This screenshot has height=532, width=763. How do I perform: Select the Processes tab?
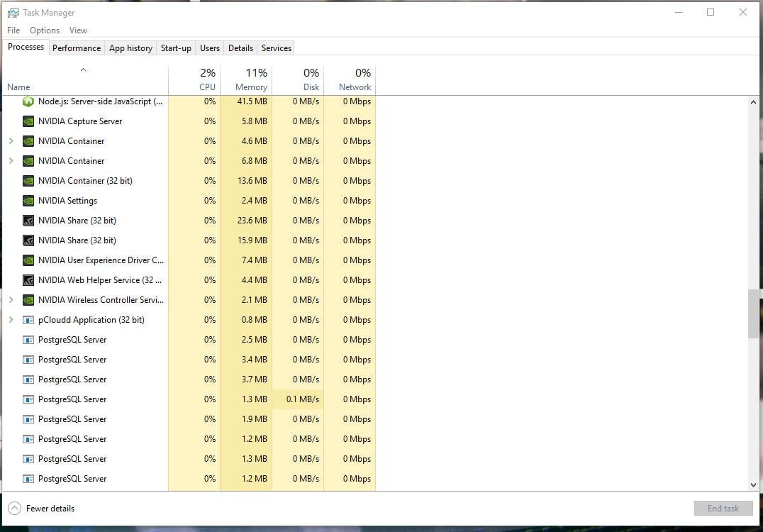[26, 47]
